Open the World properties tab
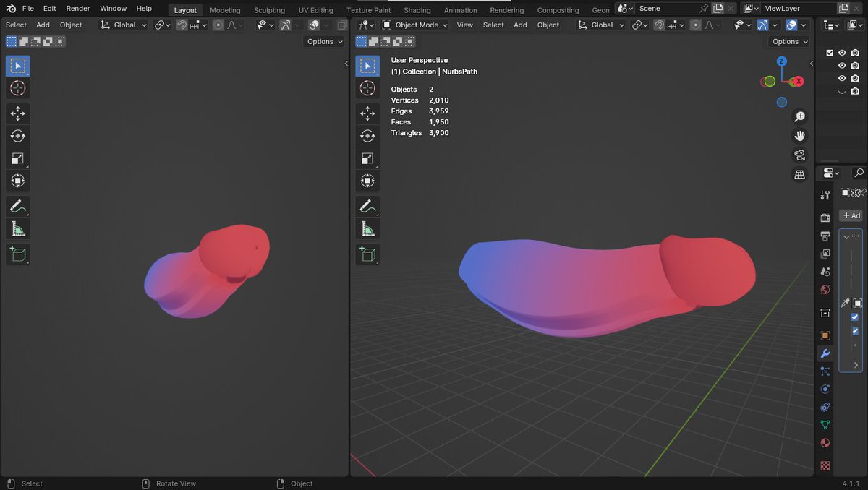Viewport: 868px width, 490px height. coord(825,290)
